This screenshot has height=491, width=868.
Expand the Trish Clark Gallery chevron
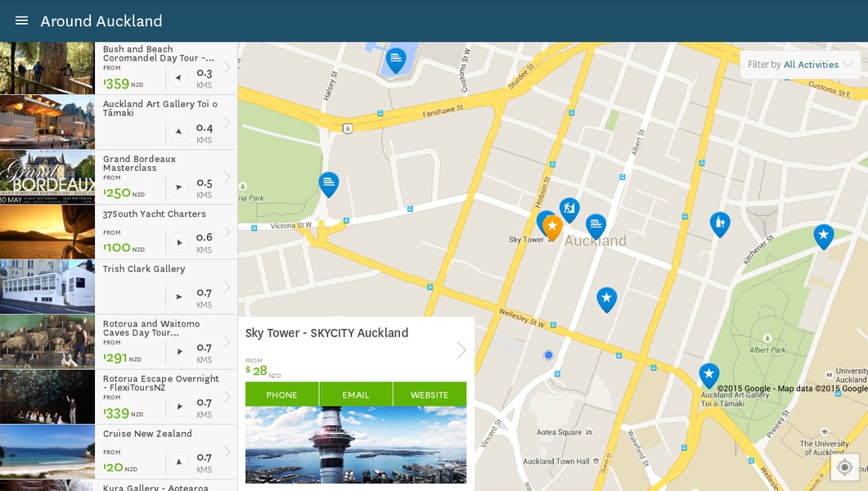227,286
